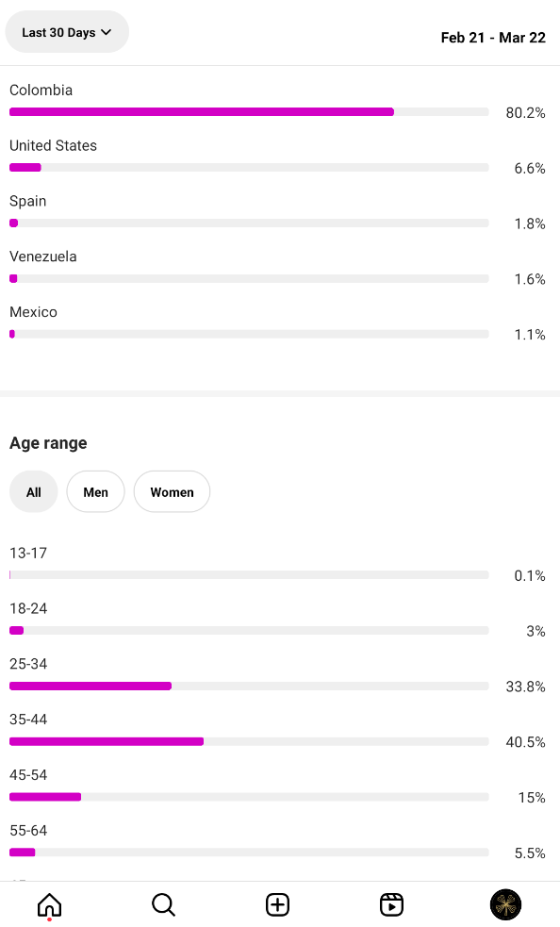Viewport: 560px width, 927px height.
Task: Tap the create new post plus icon
Action: coord(277,904)
